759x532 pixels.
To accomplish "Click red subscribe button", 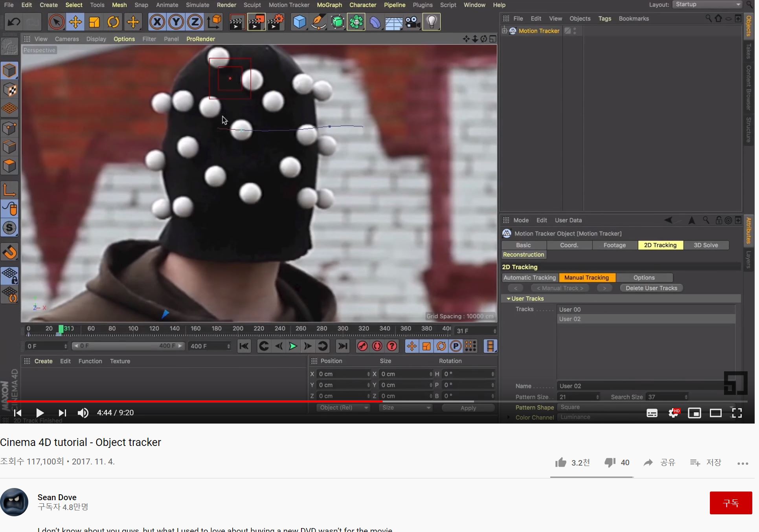I will point(731,503).
